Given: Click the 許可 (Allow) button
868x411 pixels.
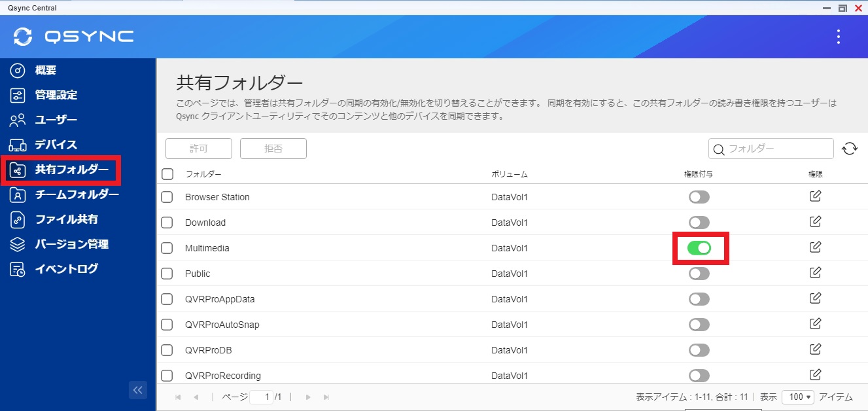Looking at the screenshot, I should click(x=198, y=149).
